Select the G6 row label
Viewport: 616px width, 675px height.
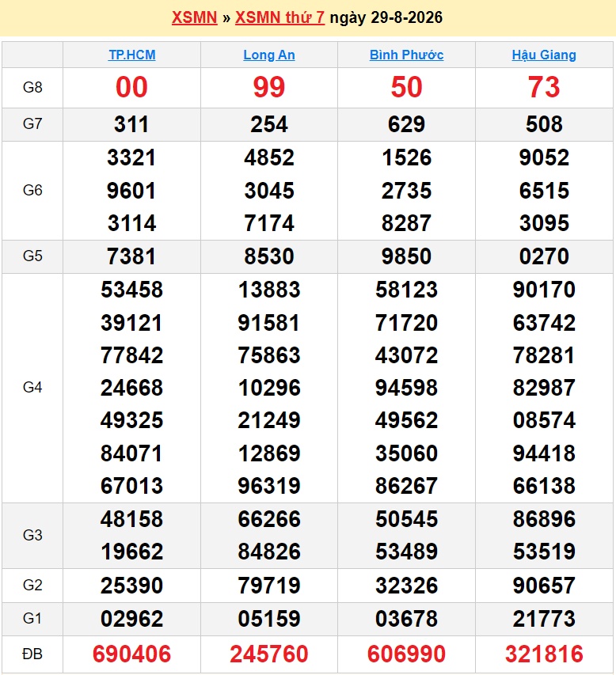pyautogui.click(x=32, y=190)
